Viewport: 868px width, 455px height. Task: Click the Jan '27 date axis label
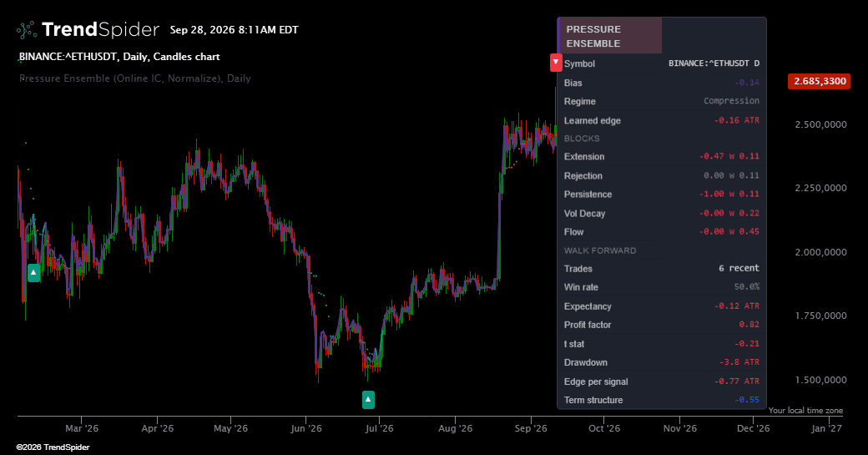[x=826, y=428]
